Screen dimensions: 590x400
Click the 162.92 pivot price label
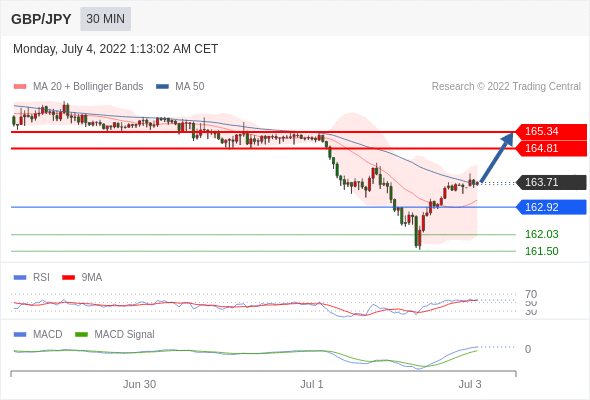551,207
